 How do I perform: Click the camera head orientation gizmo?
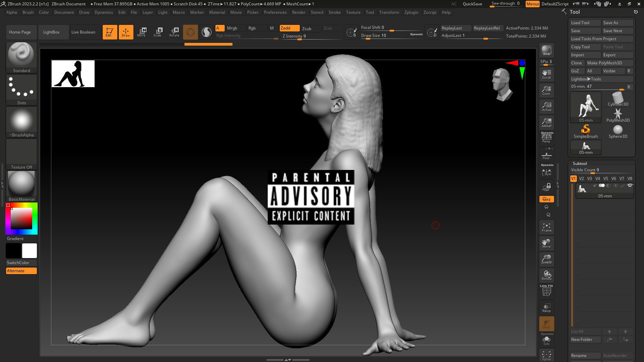pyautogui.click(x=502, y=84)
